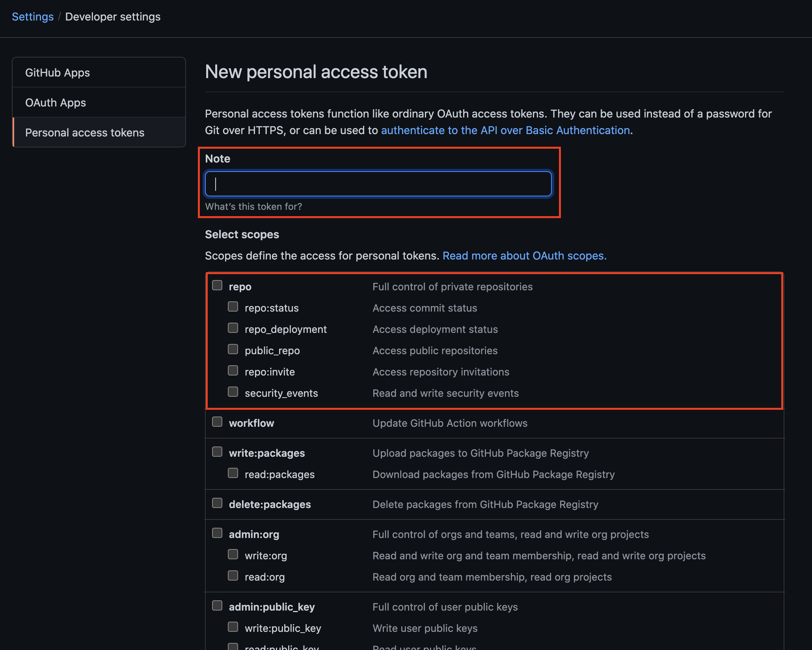This screenshot has height=650, width=812.
Task: Enable admin:public_key scope
Action: (x=217, y=605)
